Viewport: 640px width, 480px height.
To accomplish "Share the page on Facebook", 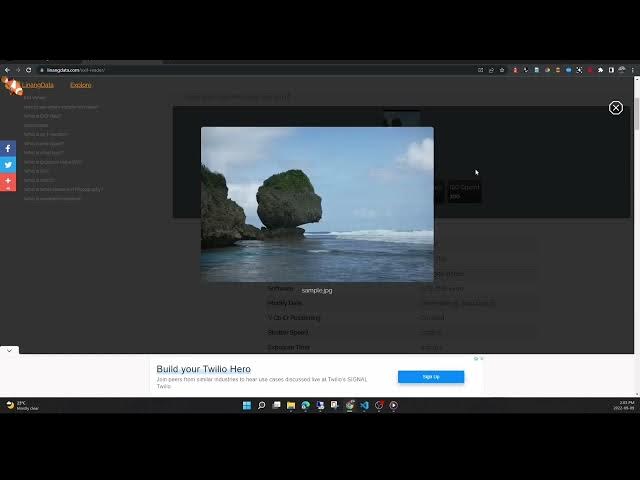I will pos(8,149).
